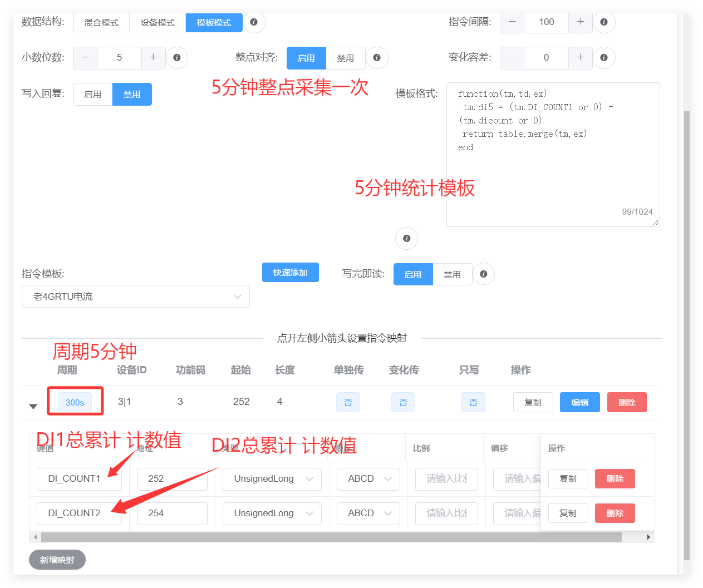Screen dimensions: 703x588
Task: Enable 整点对齐 with 启用
Action: [x=306, y=58]
